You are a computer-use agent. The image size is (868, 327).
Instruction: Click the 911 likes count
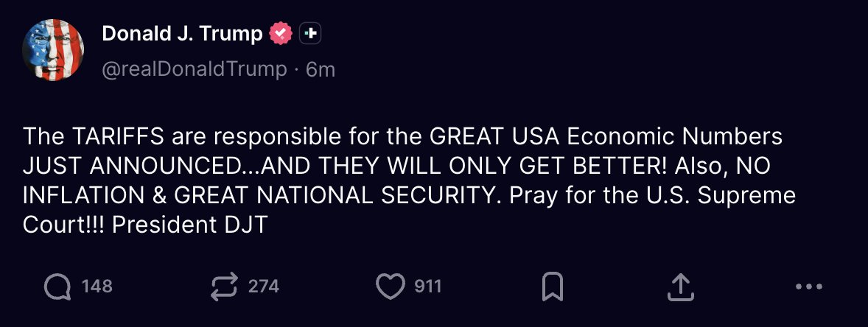(427, 286)
